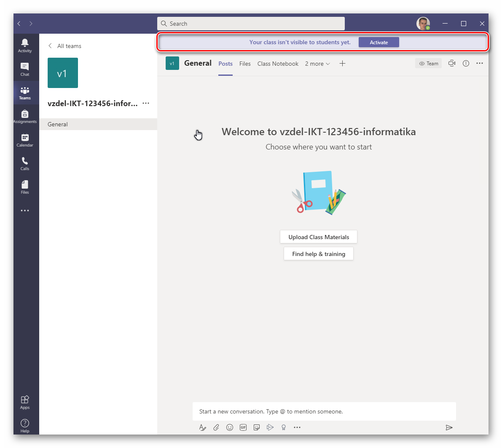This screenshot has width=502, height=448.
Task: Open Assignments in the sidebar
Action: tap(25, 116)
